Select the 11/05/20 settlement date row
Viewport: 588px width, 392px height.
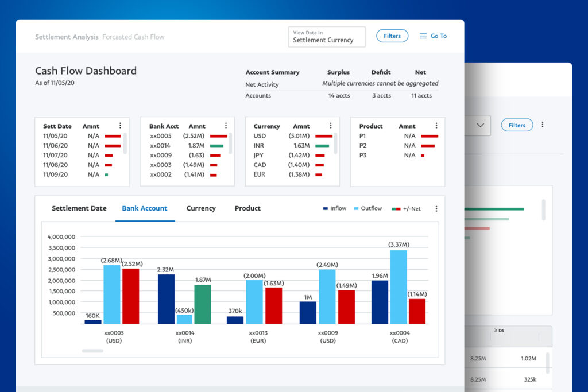pyautogui.click(x=82, y=136)
